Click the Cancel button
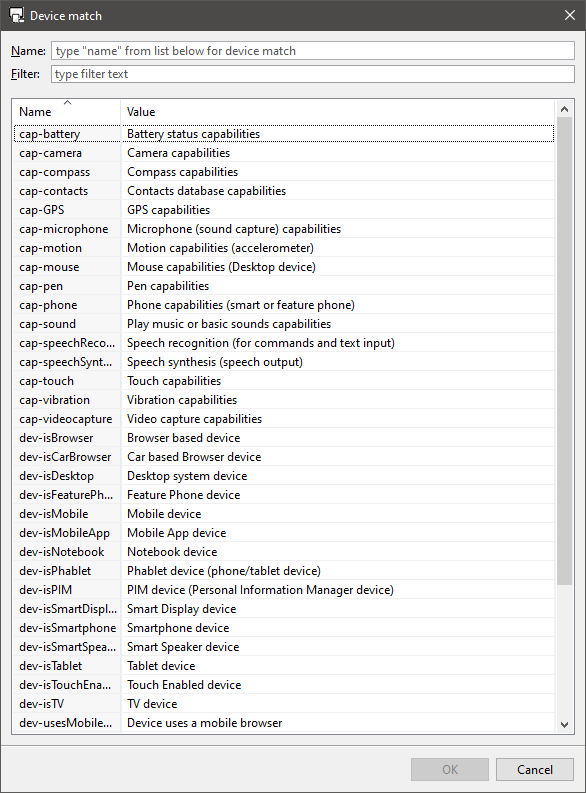586x793 pixels. 534,769
